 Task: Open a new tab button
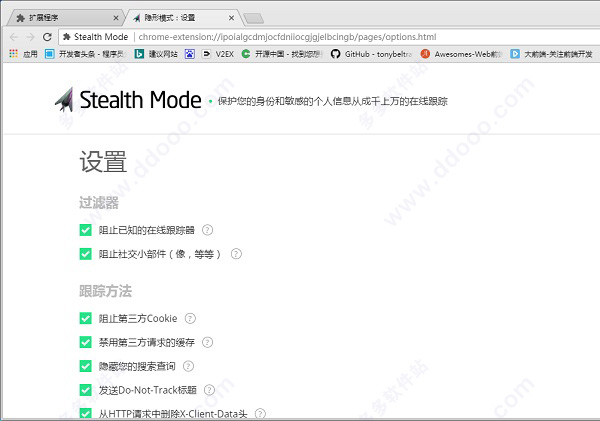253,18
